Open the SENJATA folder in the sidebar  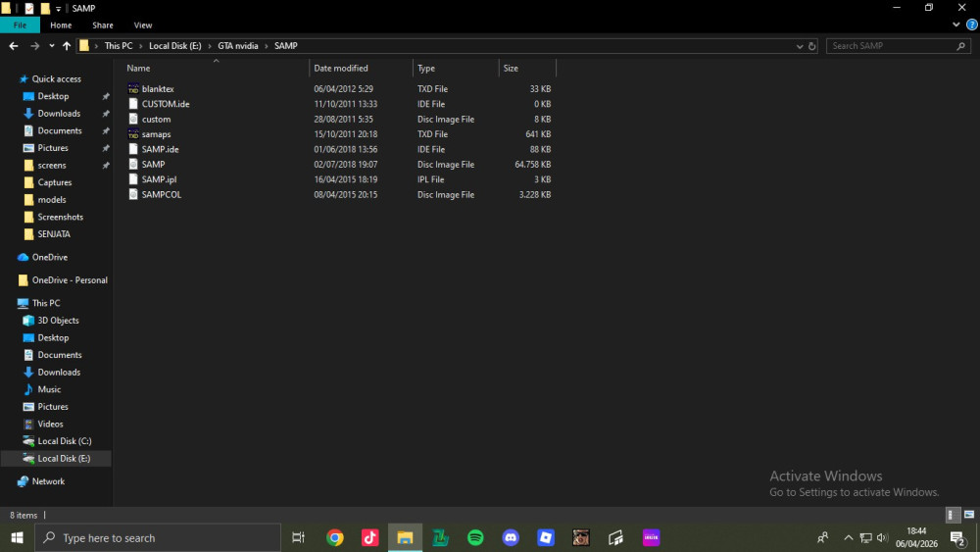point(54,233)
